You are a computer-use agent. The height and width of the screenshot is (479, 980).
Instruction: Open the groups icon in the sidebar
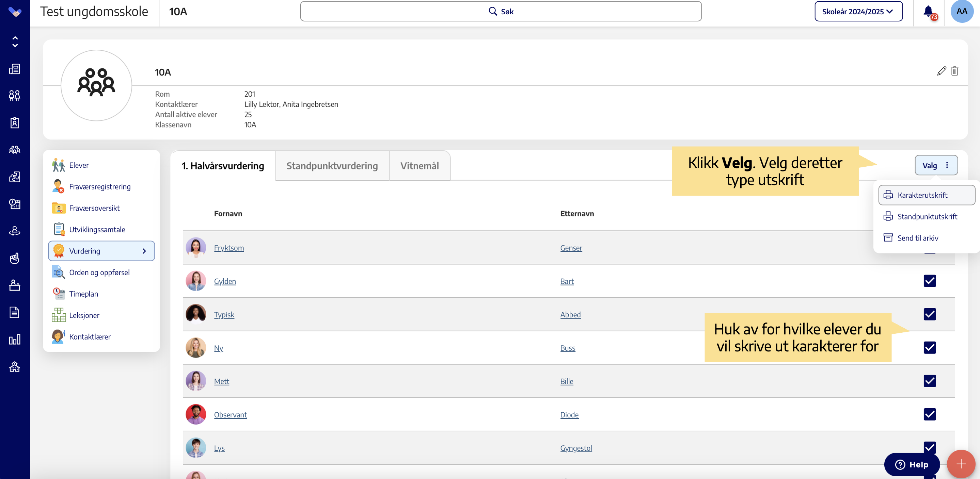(15, 150)
